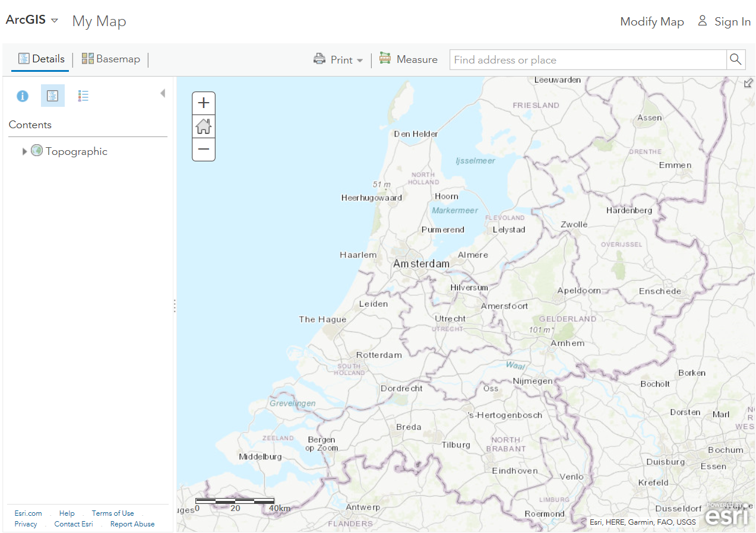Click the search magnifier icon

[735, 59]
